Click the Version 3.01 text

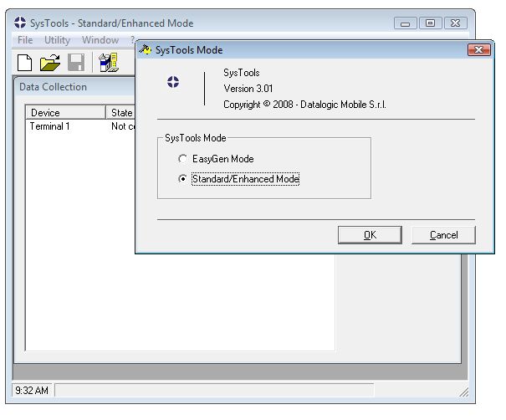[248, 89]
